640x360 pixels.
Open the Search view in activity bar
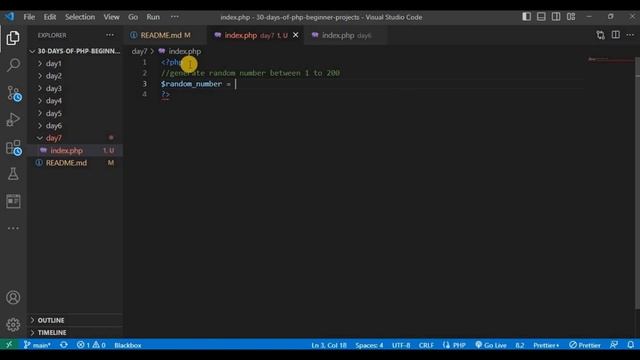(x=13, y=65)
